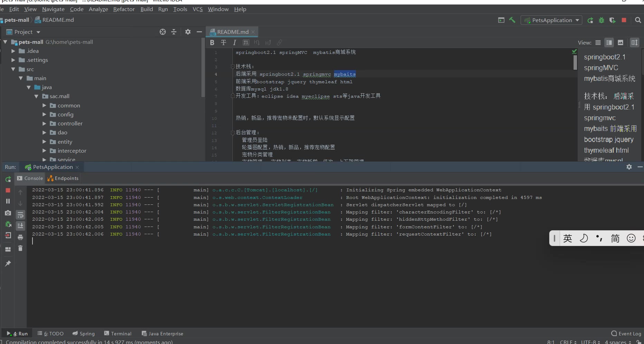The height and width of the screenshot is (344, 644).
Task: Open Run panel settings gear icon
Action: (629, 167)
